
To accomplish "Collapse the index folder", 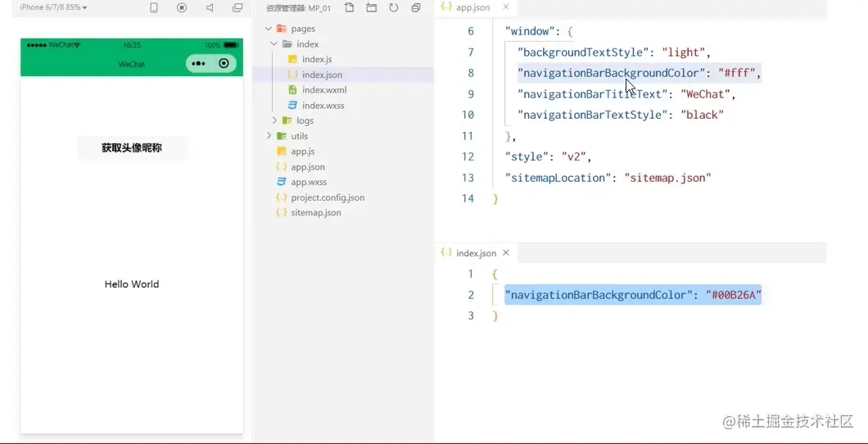I will point(274,43).
